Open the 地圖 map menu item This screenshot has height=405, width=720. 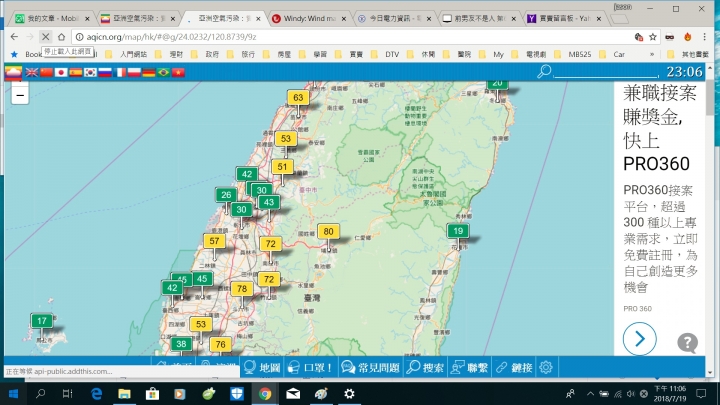pyautogui.click(x=260, y=368)
